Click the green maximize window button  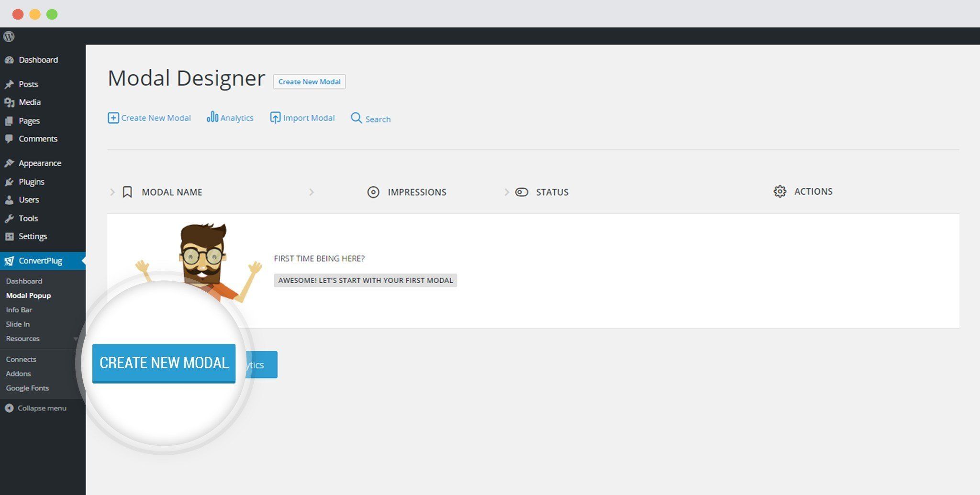52,14
